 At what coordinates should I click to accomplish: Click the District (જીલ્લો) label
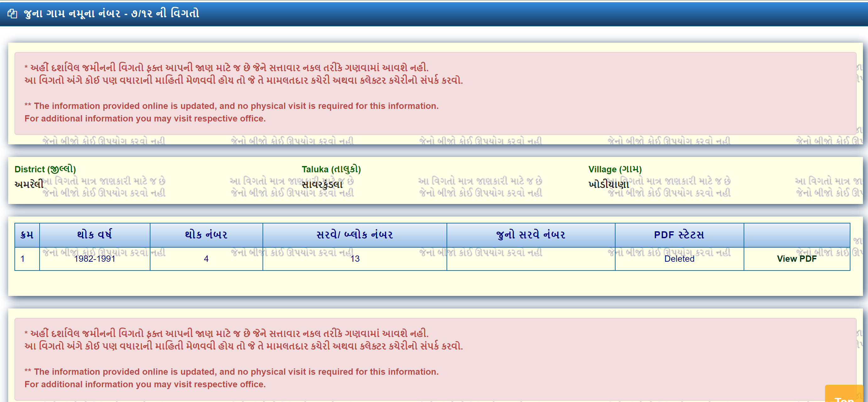[46, 169]
